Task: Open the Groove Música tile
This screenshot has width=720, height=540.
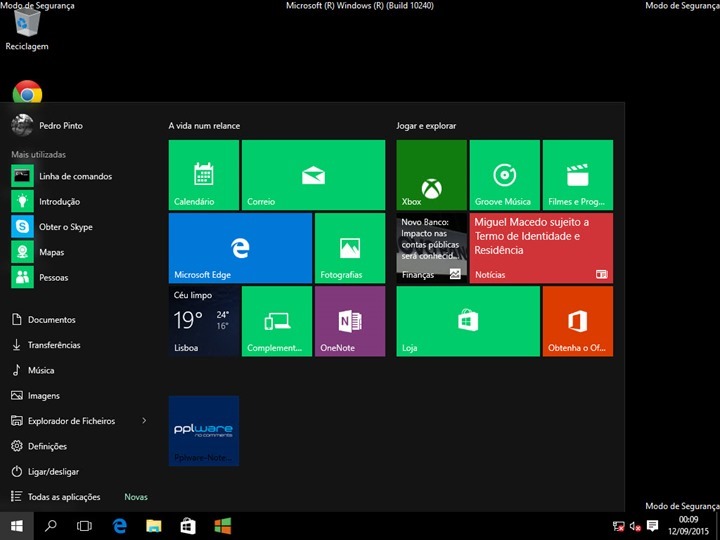Action: click(505, 175)
